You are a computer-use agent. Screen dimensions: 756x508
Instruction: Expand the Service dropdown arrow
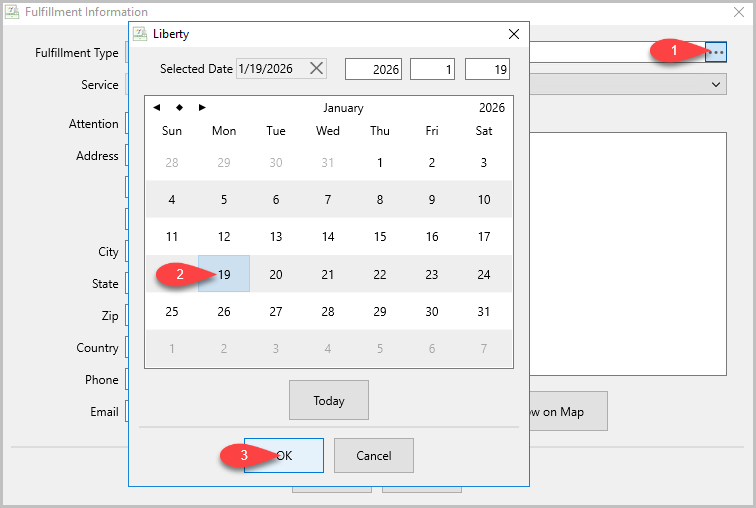pyautogui.click(x=716, y=85)
